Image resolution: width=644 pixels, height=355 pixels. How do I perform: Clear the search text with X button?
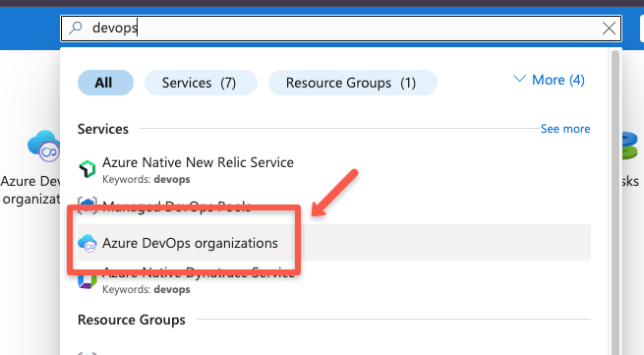coord(609,29)
